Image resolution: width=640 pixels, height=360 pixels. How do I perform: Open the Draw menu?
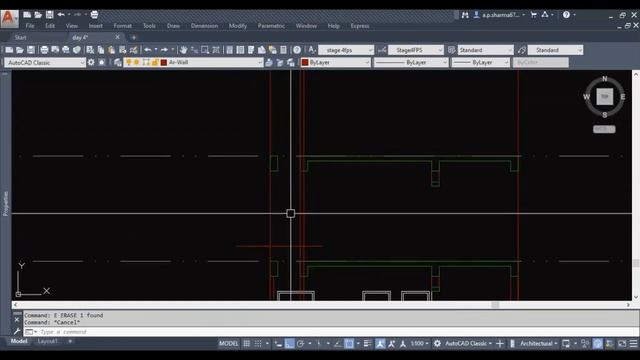[173, 26]
